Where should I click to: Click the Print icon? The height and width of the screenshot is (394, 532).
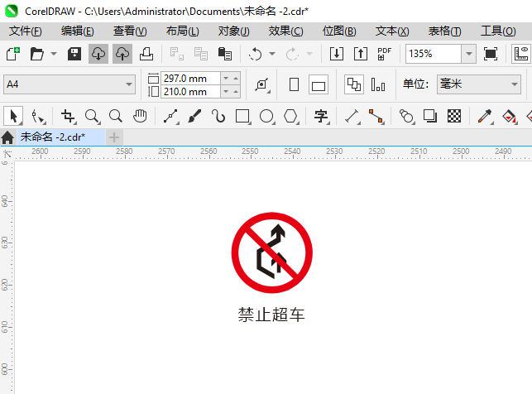point(146,54)
